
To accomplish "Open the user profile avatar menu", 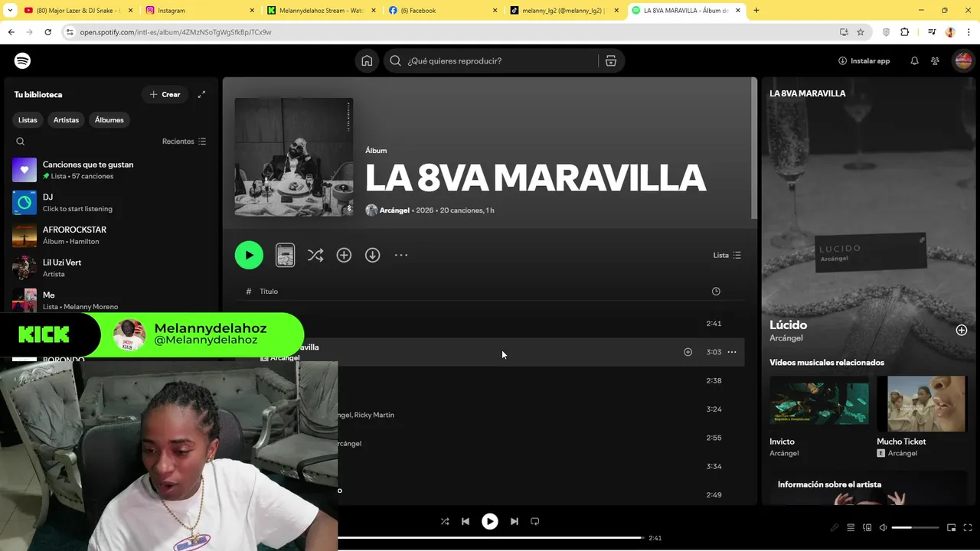I will point(962,60).
